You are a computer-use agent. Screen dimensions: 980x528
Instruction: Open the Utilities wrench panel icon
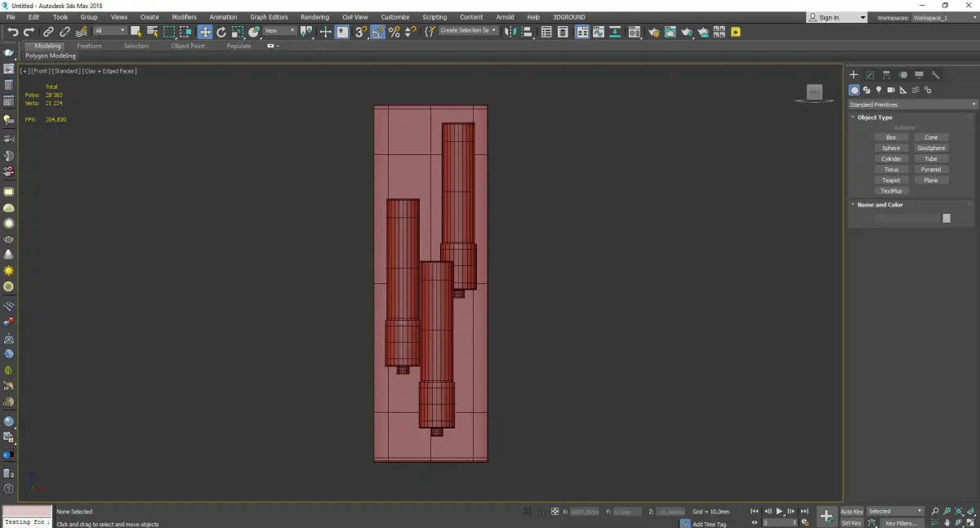(x=935, y=74)
